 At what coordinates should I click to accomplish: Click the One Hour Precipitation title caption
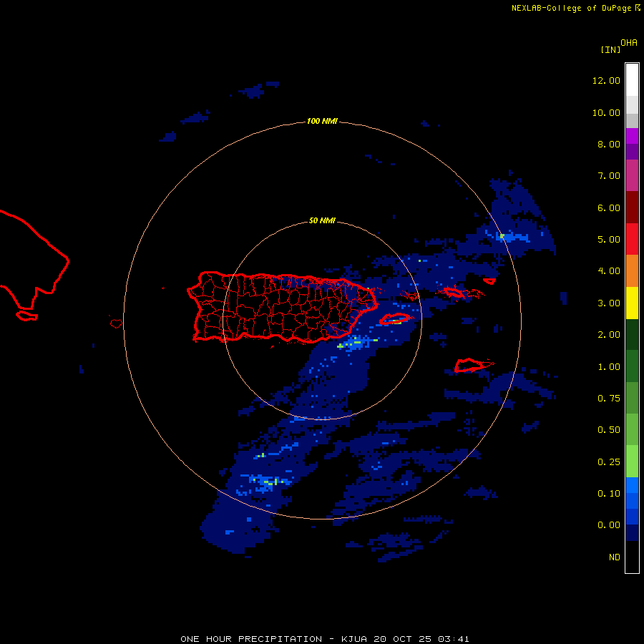pyautogui.click(x=324, y=639)
